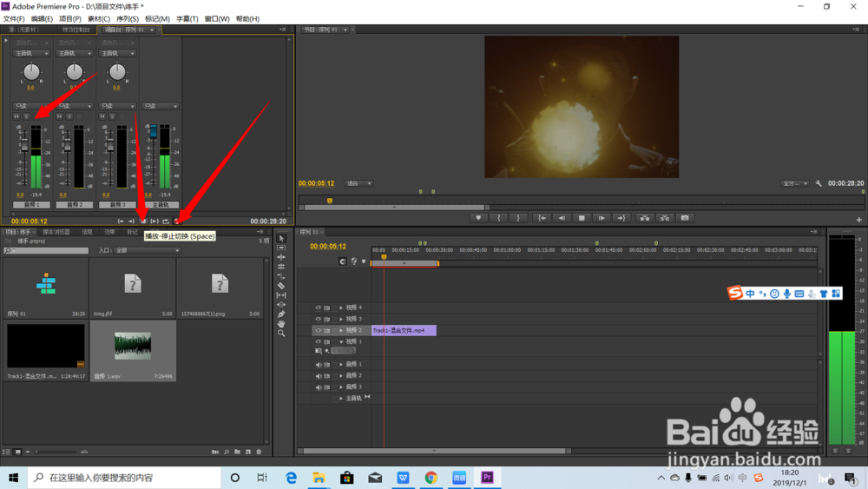868x489 pixels.
Task: Expand audio track 1 in timeline
Action: pyautogui.click(x=341, y=365)
